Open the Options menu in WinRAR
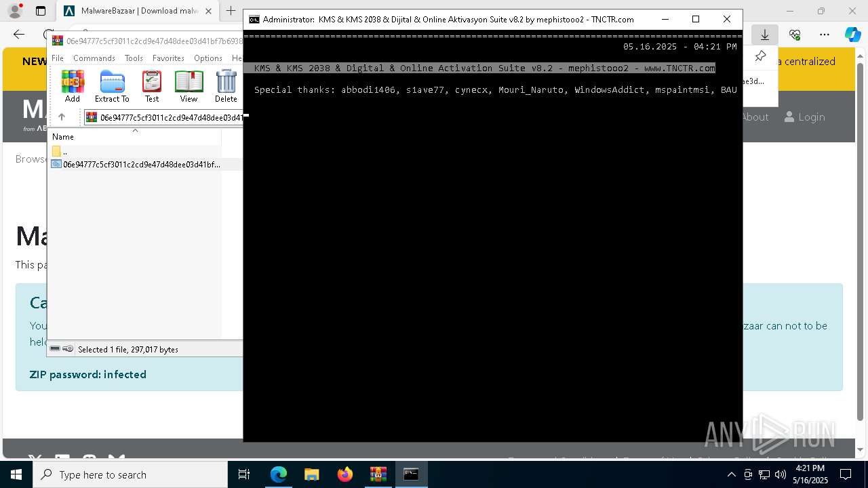The height and width of the screenshot is (488, 868). [x=208, y=58]
